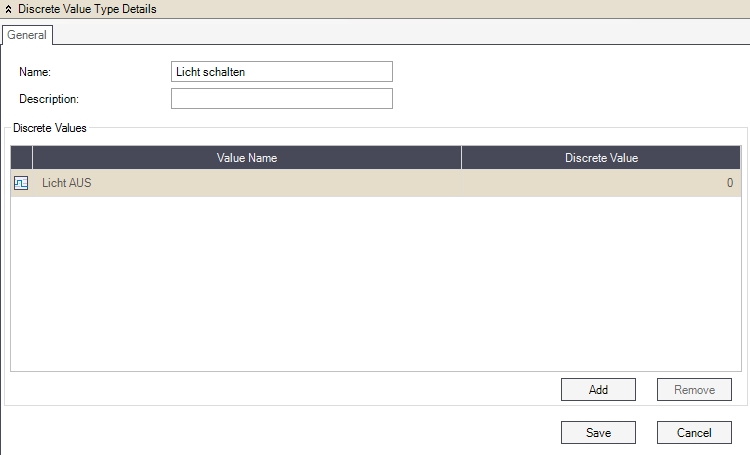The width and height of the screenshot is (750, 455).
Task: Cancel editing the value type
Action: [694, 433]
